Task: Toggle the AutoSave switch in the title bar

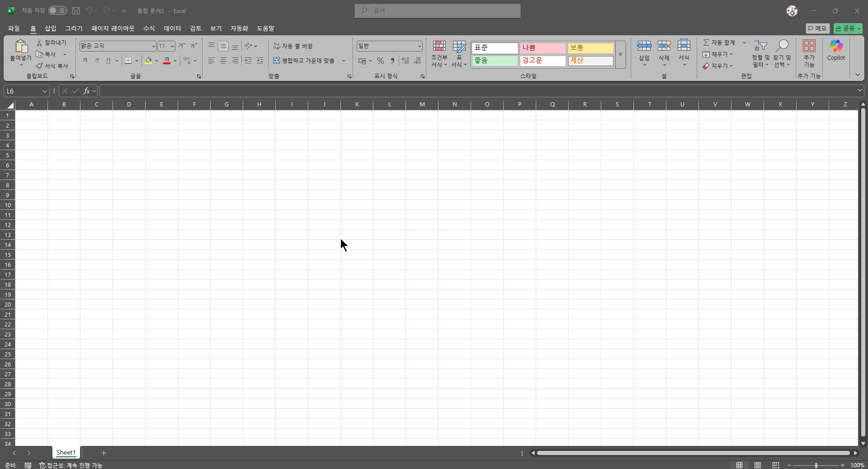Action: pos(57,10)
